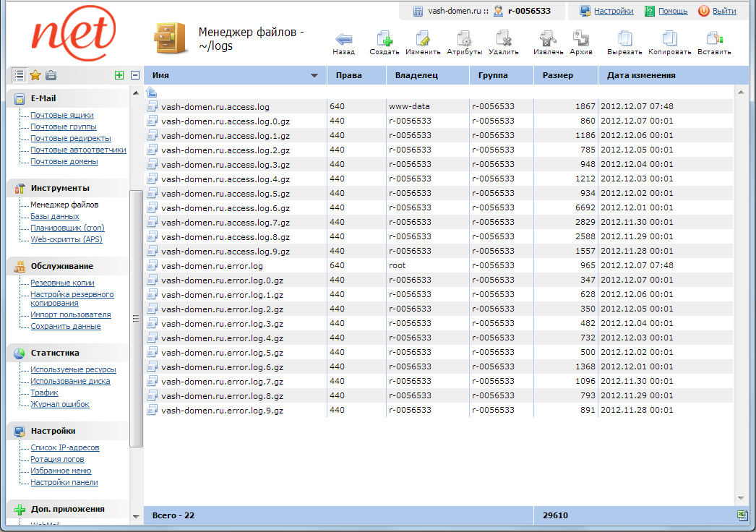Open the Почтовые ящики link
The width and height of the screenshot is (756, 532).
[61, 115]
